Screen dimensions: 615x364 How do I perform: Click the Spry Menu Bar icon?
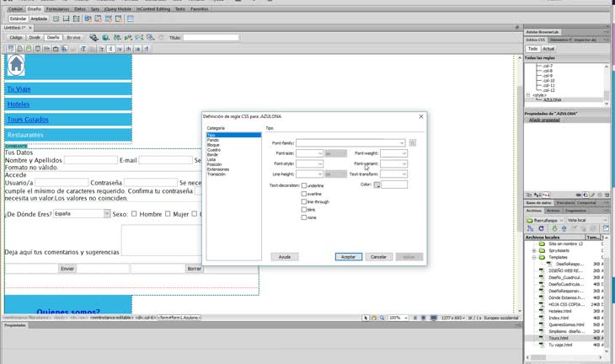(x=88, y=19)
